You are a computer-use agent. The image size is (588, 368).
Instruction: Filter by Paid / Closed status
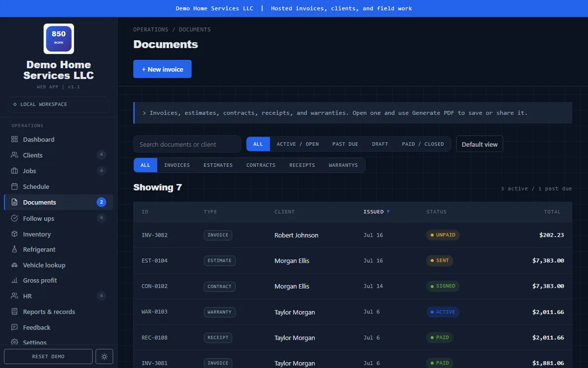pos(423,144)
